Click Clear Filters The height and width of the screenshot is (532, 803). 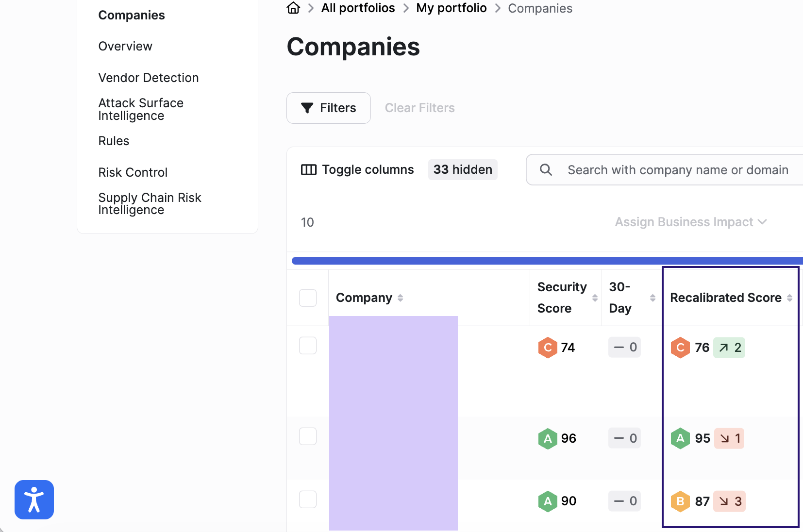click(x=419, y=108)
